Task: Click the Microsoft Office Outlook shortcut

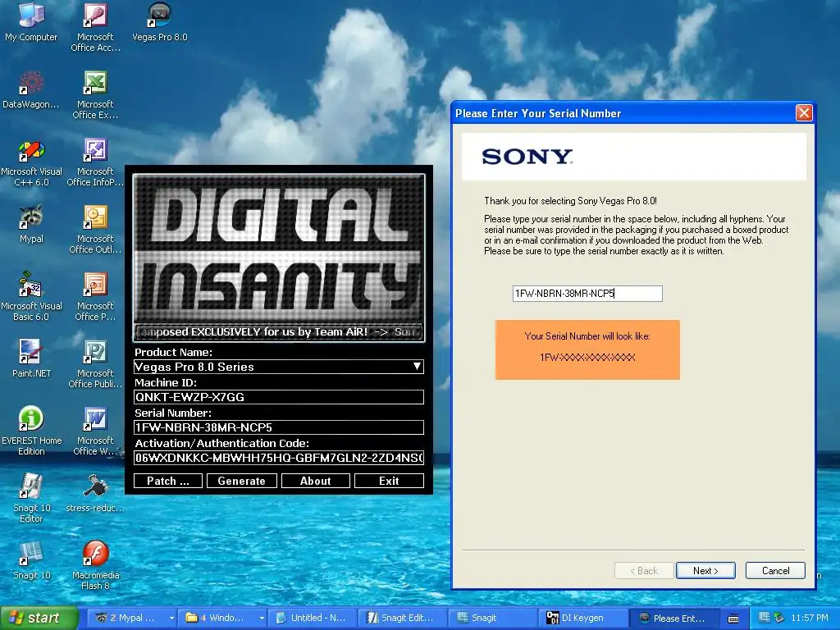Action: (x=95, y=230)
